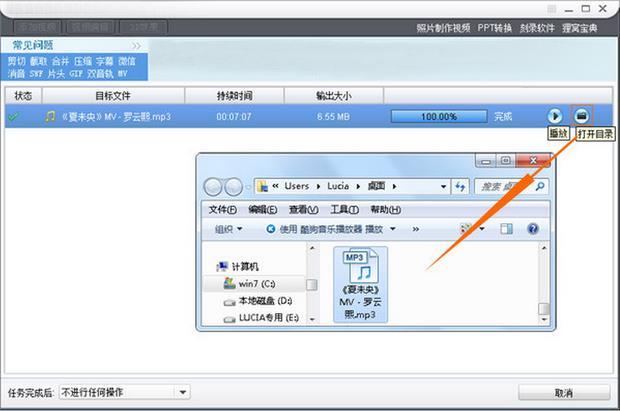620x411 pixels.
Task: Click the Explorer help question mark icon
Action: coord(532,229)
